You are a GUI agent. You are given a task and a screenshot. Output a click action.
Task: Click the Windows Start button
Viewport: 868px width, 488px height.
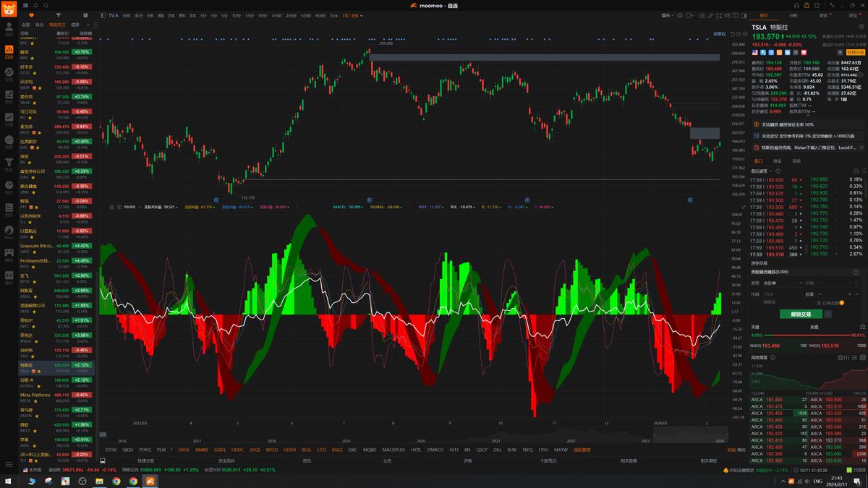click(x=8, y=481)
